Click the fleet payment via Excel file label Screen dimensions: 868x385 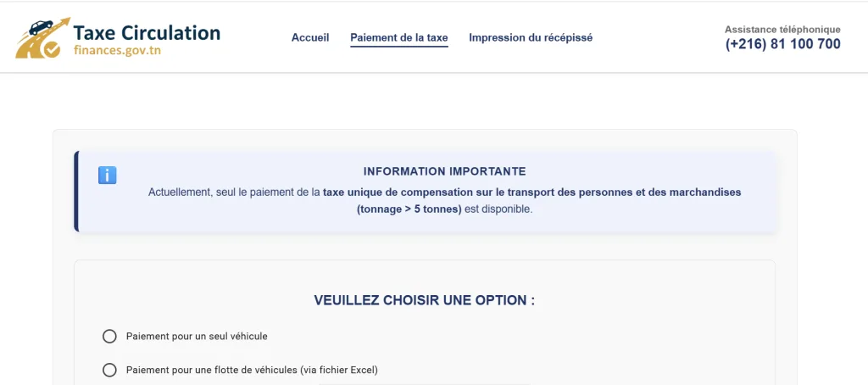(252, 370)
